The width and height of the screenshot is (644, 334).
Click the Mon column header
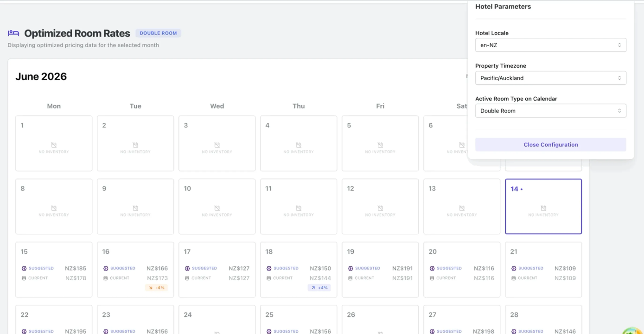pos(54,106)
